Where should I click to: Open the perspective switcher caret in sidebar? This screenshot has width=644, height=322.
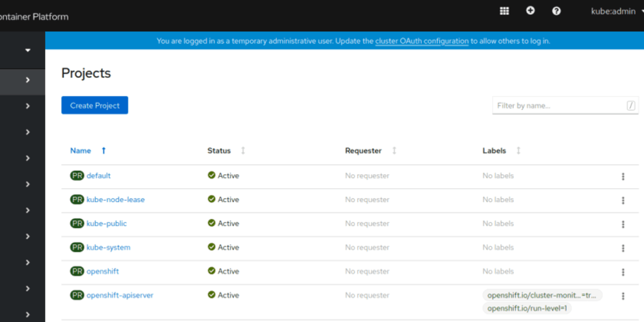pos(28,50)
